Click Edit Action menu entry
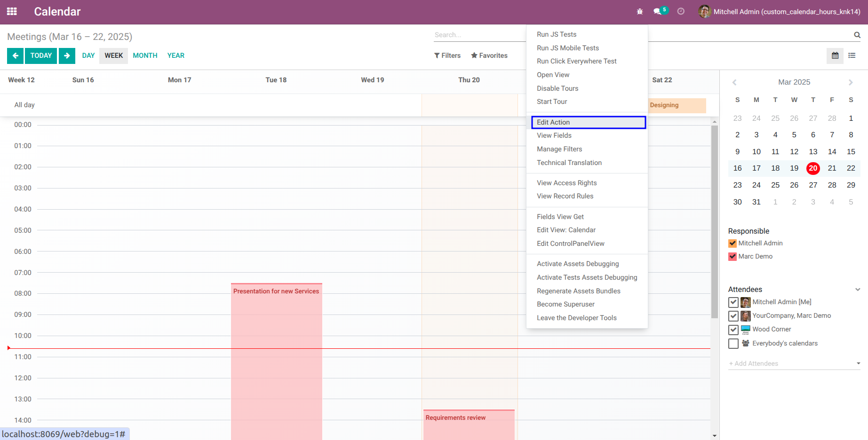Image resolution: width=868 pixels, height=440 pixels. (589, 122)
